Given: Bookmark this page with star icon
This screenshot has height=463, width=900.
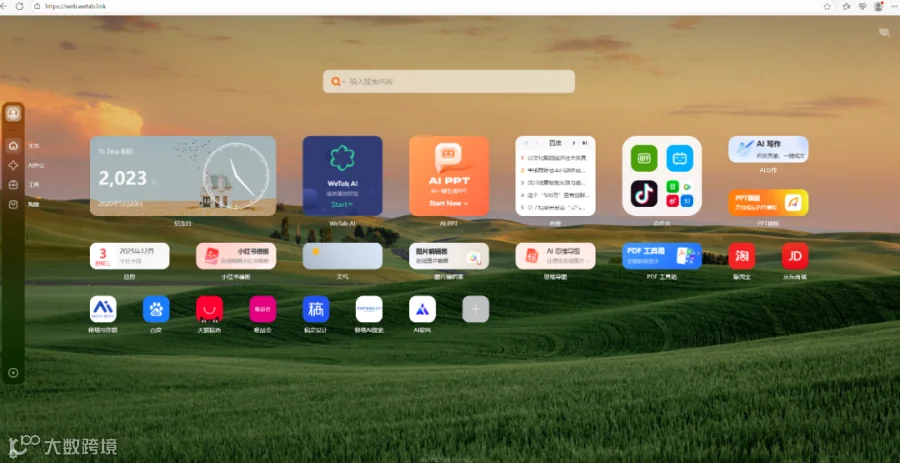Looking at the screenshot, I should [x=827, y=6].
